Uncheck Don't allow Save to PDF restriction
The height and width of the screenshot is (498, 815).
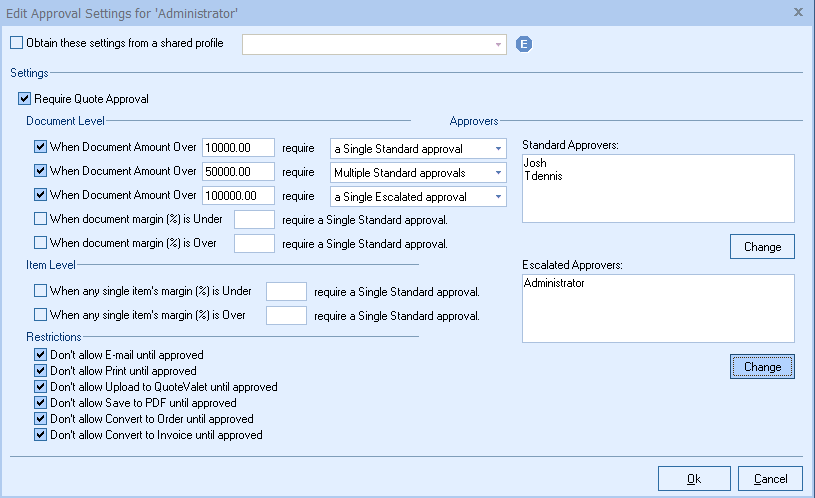click(x=40, y=403)
